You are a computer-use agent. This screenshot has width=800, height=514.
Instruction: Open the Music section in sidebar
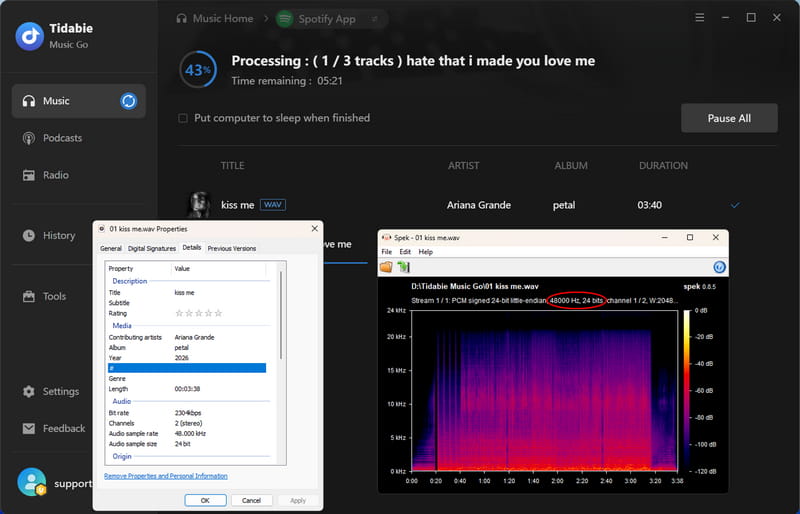(79, 101)
